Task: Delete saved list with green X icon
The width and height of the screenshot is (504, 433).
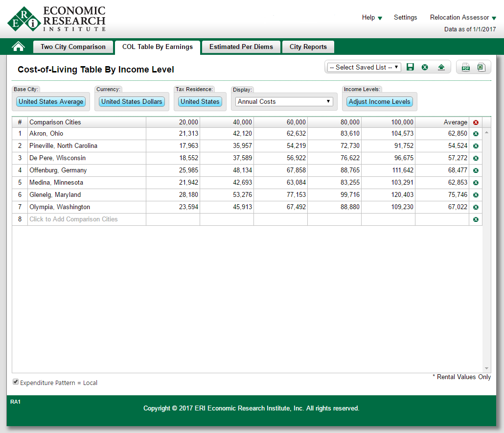Action: [x=425, y=67]
